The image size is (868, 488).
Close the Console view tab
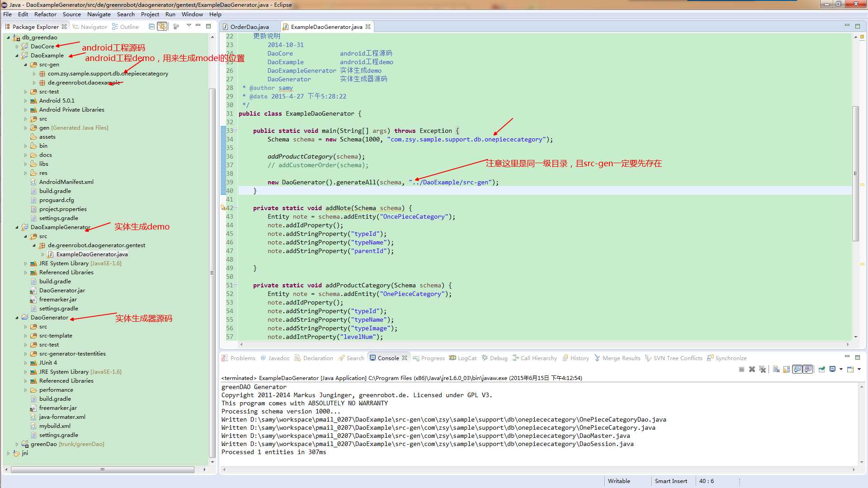405,358
